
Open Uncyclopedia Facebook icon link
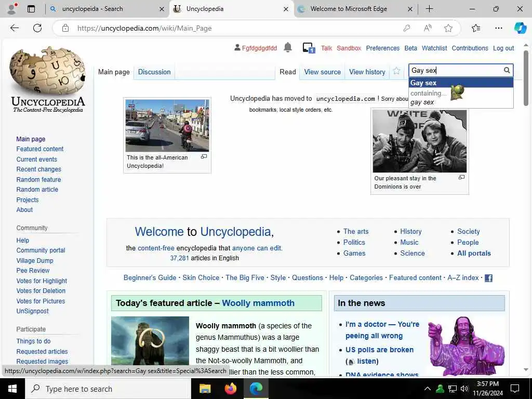point(488,278)
